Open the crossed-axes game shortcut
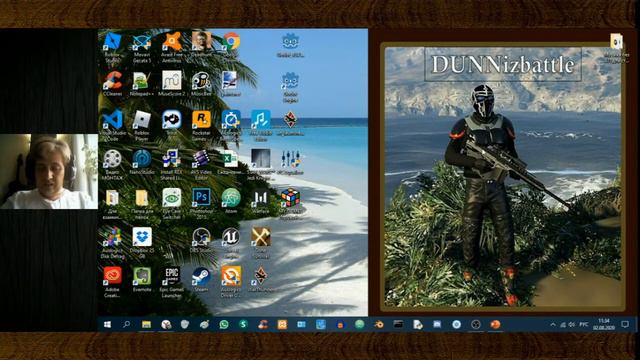 click(260, 242)
